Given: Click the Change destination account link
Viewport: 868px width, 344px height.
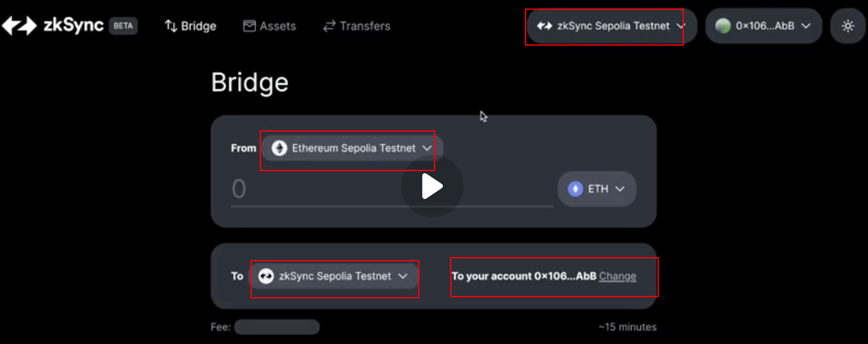Looking at the screenshot, I should tap(617, 276).
